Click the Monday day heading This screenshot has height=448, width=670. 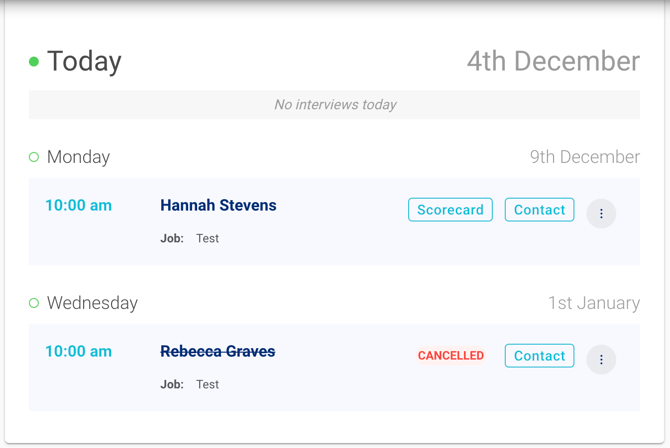[78, 157]
